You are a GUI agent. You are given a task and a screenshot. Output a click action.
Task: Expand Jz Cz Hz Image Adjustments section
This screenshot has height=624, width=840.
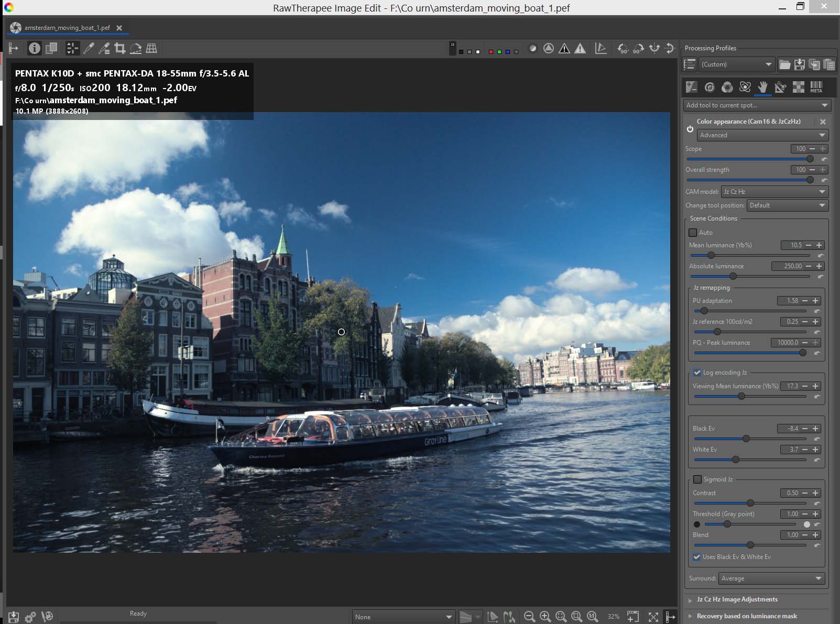coord(737,599)
